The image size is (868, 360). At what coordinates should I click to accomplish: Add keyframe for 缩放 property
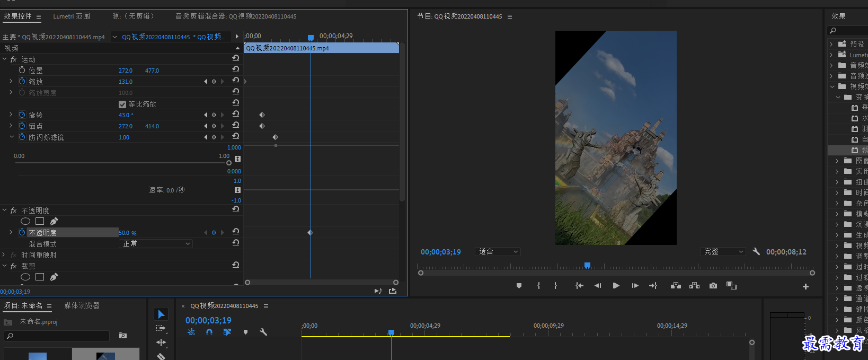pyautogui.click(x=214, y=82)
